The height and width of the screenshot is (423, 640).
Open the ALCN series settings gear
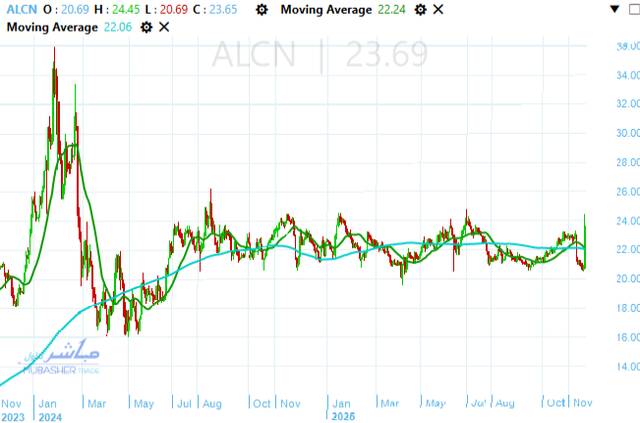[262, 10]
